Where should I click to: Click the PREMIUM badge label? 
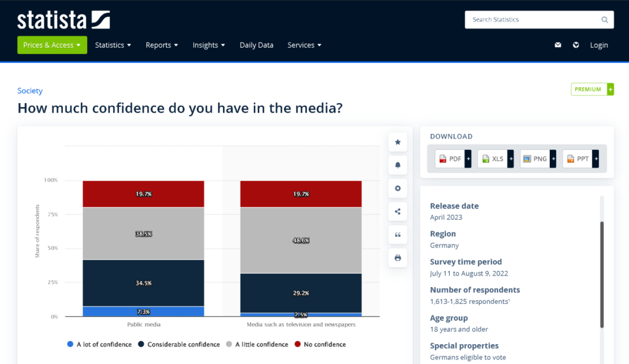588,89
